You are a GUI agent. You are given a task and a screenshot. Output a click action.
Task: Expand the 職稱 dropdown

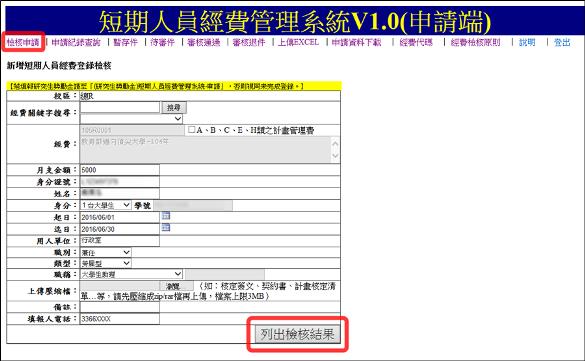(x=131, y=274)
